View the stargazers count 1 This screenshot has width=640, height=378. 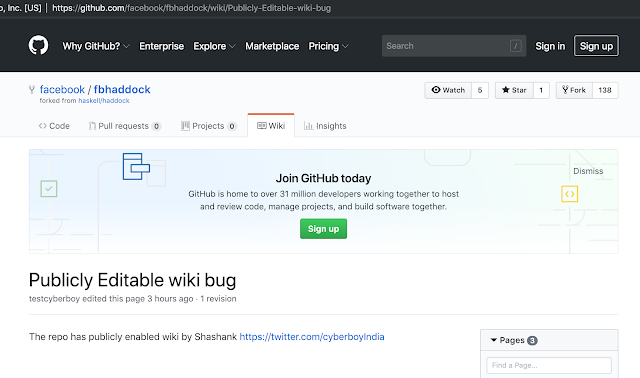coord(541,90)
